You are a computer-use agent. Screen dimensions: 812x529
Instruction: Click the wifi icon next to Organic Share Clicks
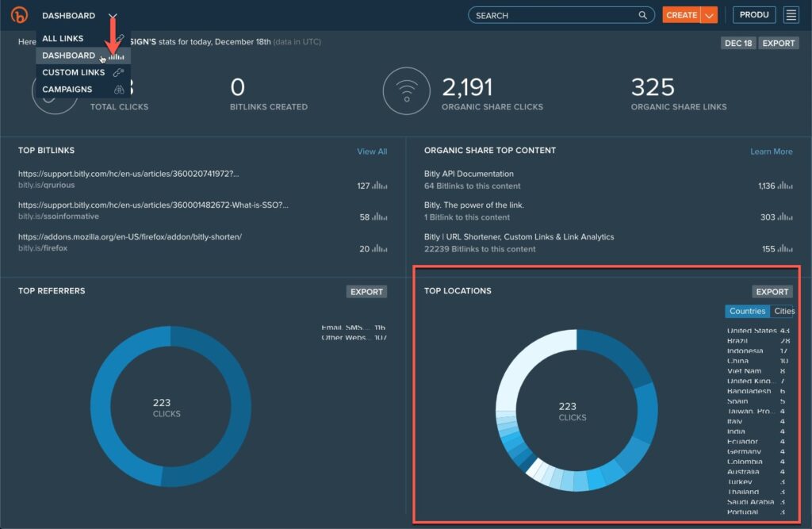(x=407, y=90)
